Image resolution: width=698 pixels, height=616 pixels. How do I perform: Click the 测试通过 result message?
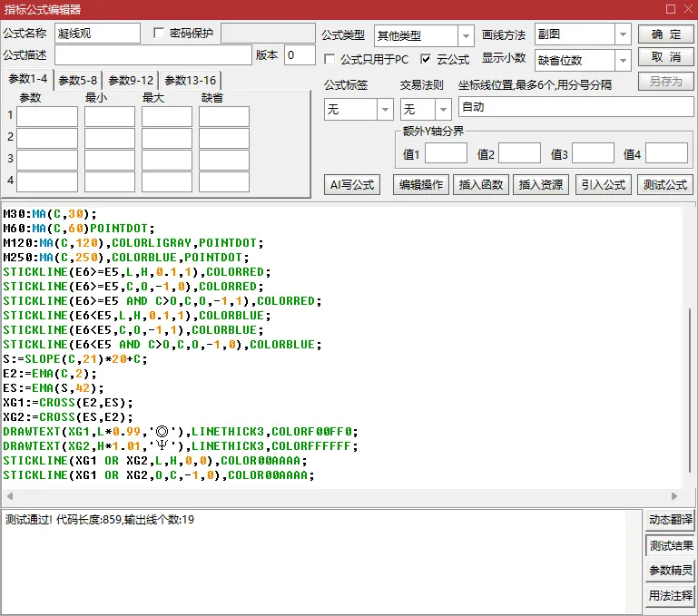pos(100,520)
